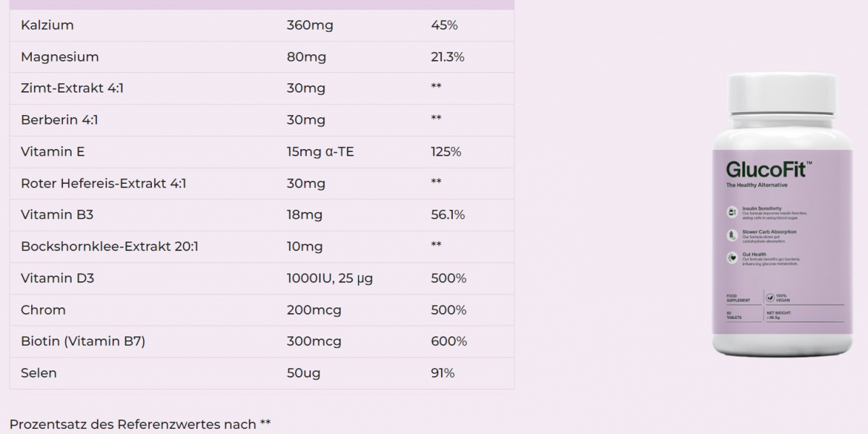Click the GlucoFit logo on the bottle
This screenshot has width=868, height=434.
pos(768,169)
